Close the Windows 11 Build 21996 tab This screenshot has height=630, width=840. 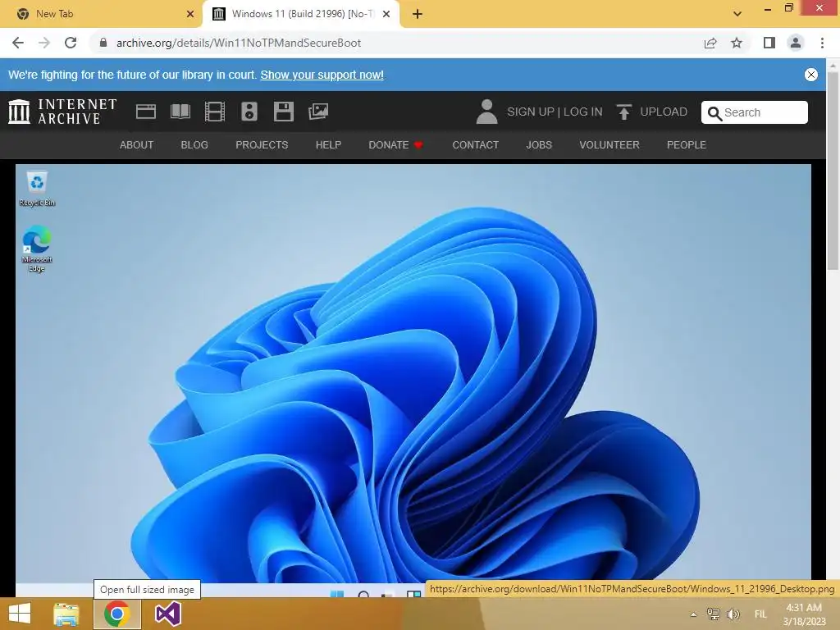click(x=386, y=14)
